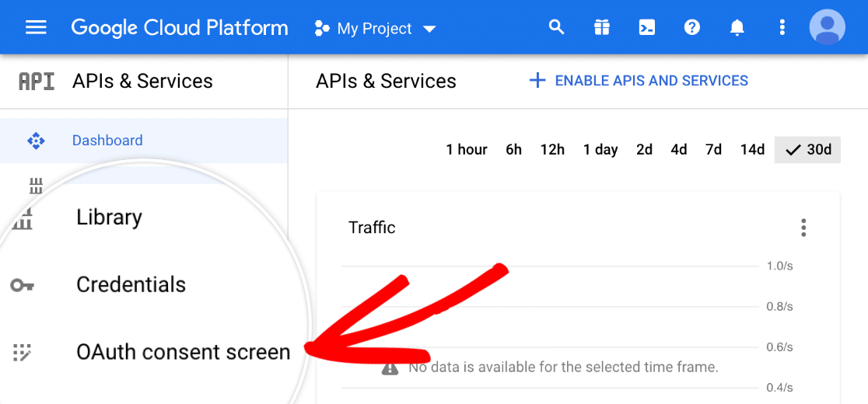Click the Traffic card title
The height and width of the screenshot is (404, 868).
click(x=372, y=227)
